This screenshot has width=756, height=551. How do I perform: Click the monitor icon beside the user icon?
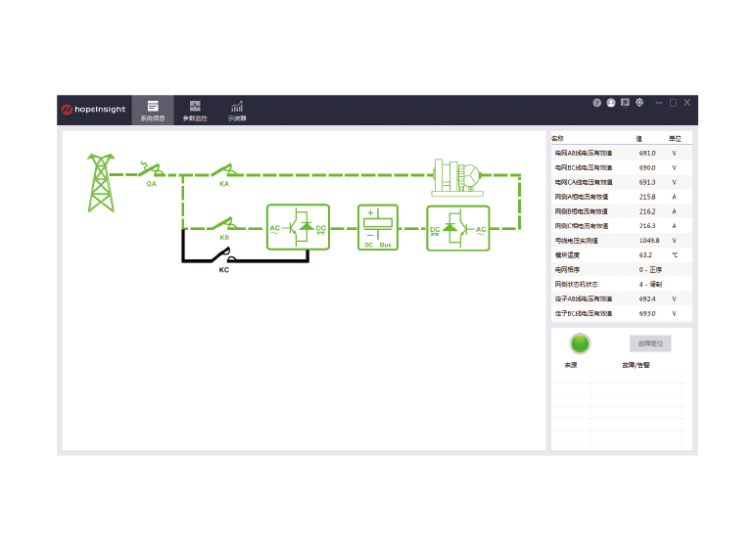[625, 103]
